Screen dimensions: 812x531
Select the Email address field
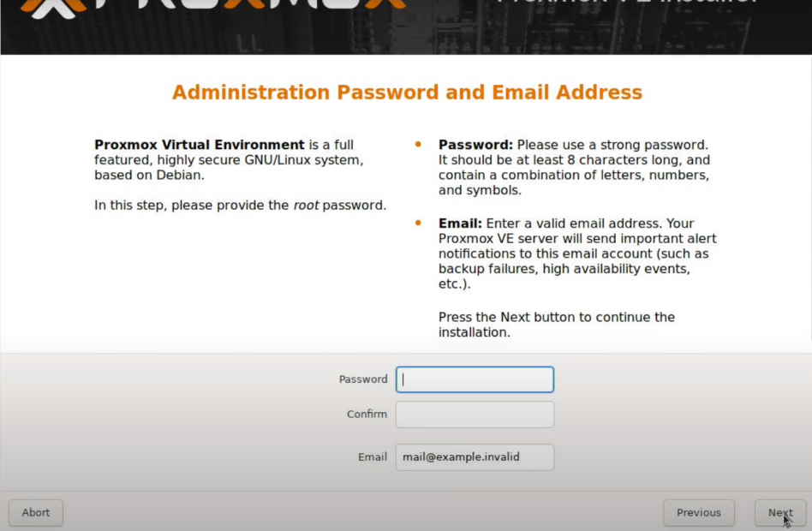pyautogui.click(x=475, y=457)
